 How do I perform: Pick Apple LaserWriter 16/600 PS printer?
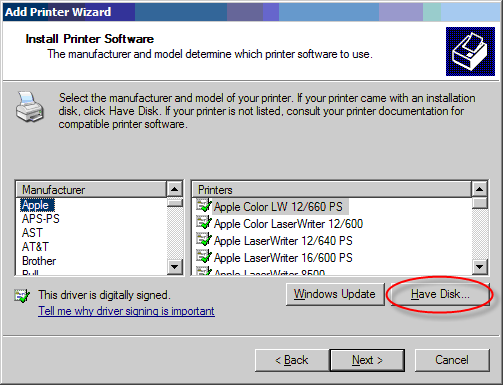tap(283, 258)
